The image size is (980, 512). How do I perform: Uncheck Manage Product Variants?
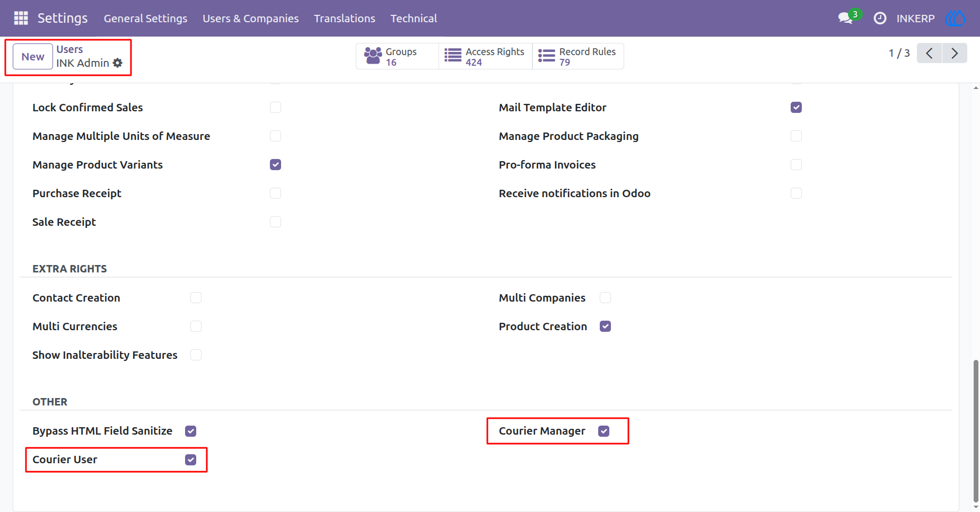click(x=275, y=165)
